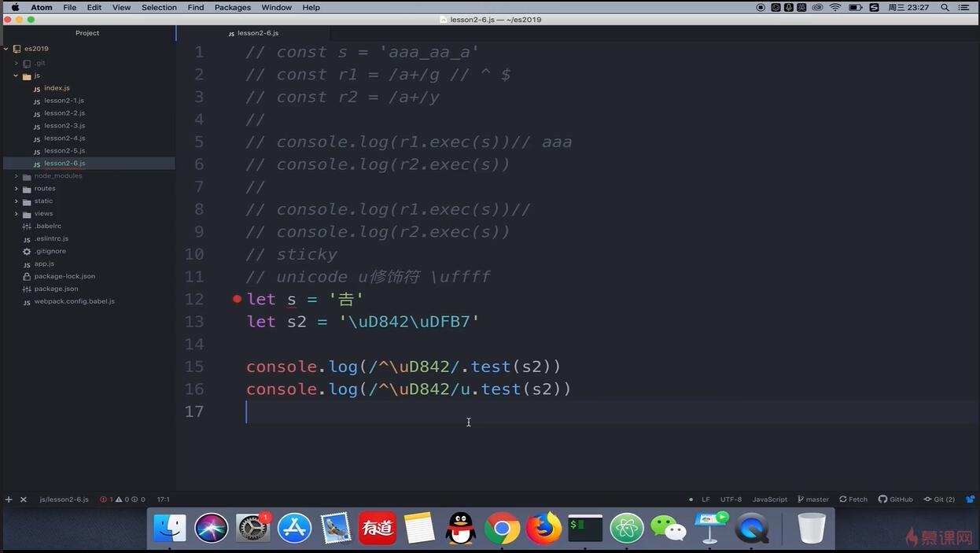Open Youdao dictionary from the dock

378,528
